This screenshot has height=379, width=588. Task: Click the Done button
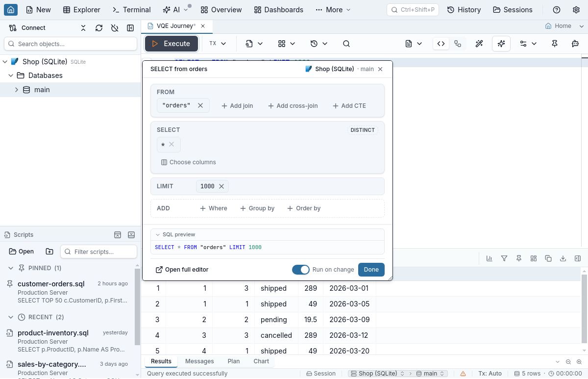(371, 270)
